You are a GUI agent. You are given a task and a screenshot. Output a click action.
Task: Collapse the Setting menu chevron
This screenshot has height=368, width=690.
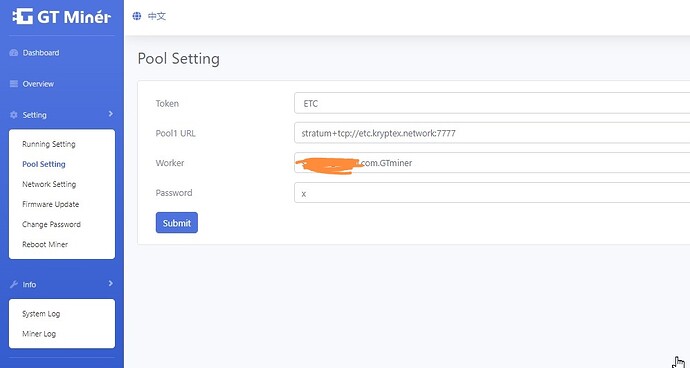coord(110,114)
